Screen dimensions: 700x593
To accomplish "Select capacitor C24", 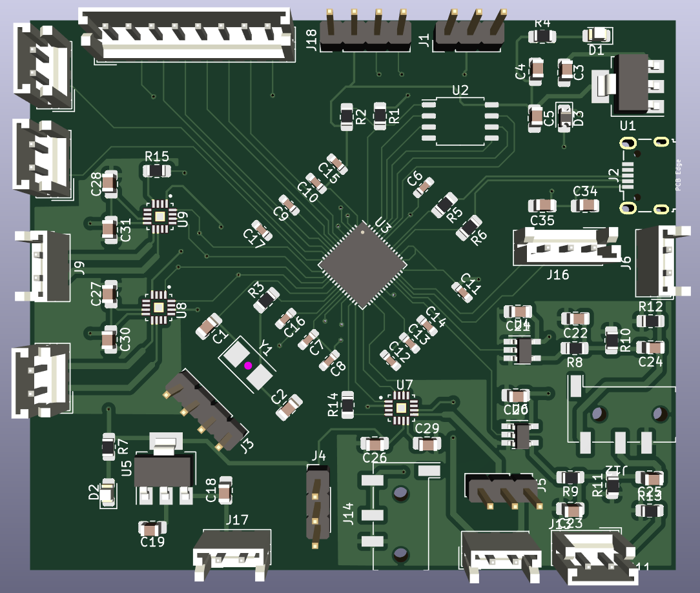I will (x=650, y=347).
